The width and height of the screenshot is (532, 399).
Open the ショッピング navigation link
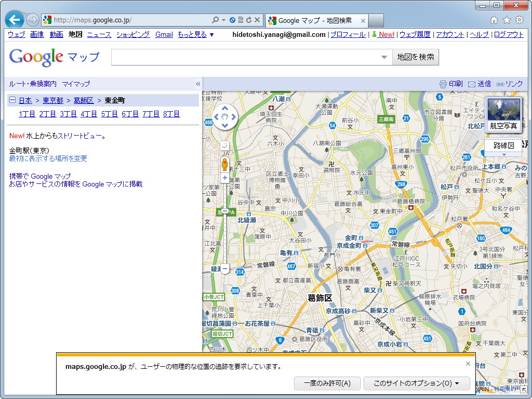coord(133,34)
